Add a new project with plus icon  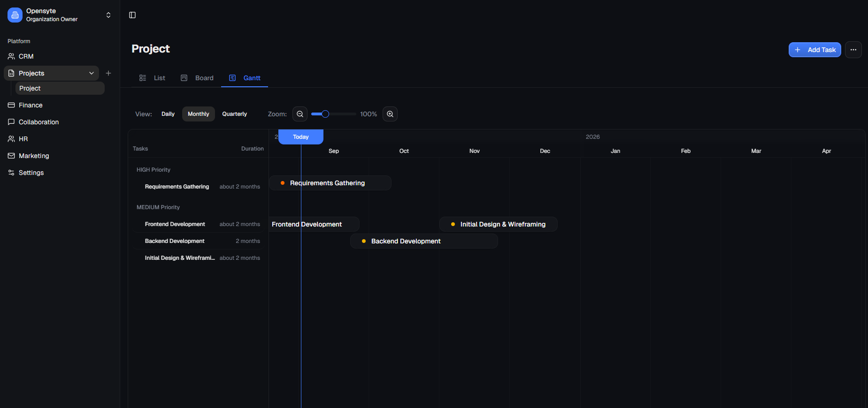coord(108,73)
